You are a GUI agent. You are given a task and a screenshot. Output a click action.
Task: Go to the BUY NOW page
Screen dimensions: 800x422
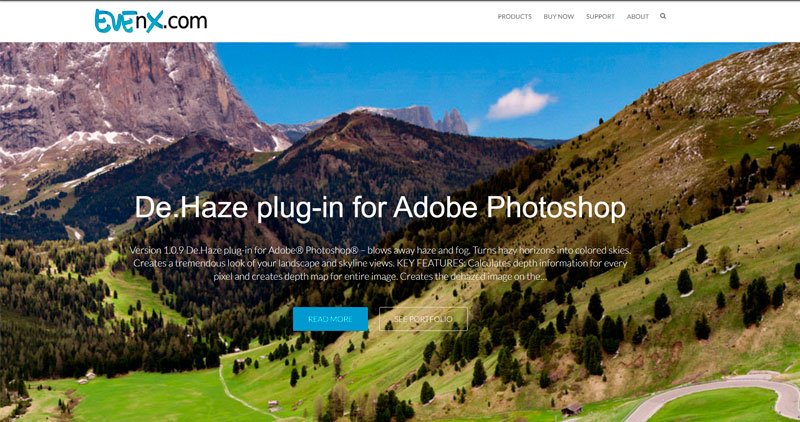559,17
